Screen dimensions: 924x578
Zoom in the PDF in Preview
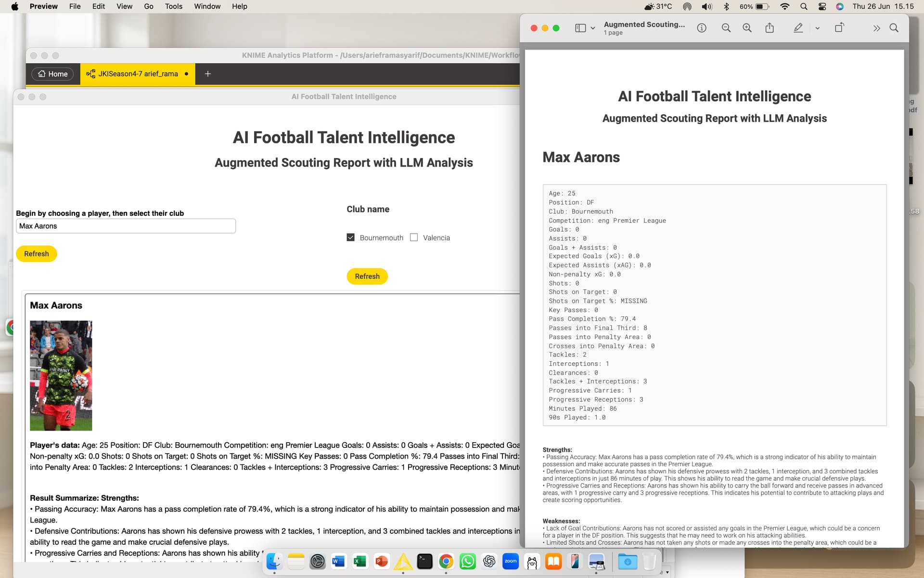pos(747,28)
